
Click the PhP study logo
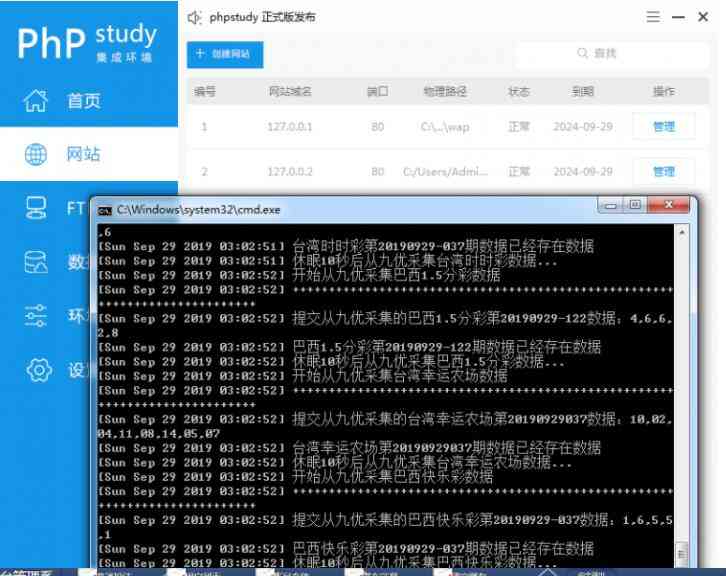point(87,43)
